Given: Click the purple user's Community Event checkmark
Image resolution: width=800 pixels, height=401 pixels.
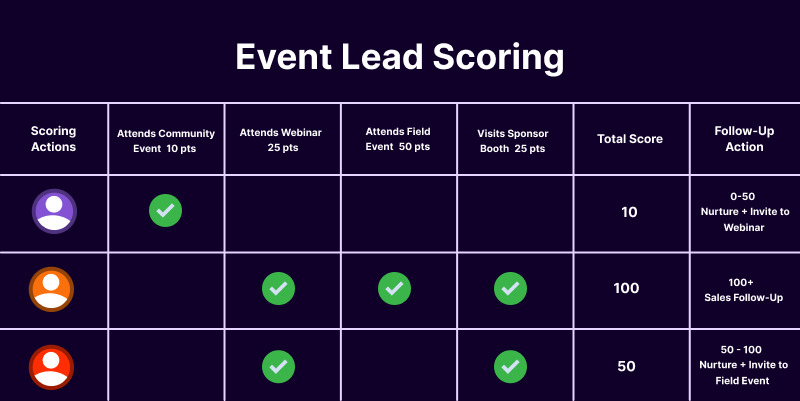Looking at the screenshot, I should coord(165,211).
